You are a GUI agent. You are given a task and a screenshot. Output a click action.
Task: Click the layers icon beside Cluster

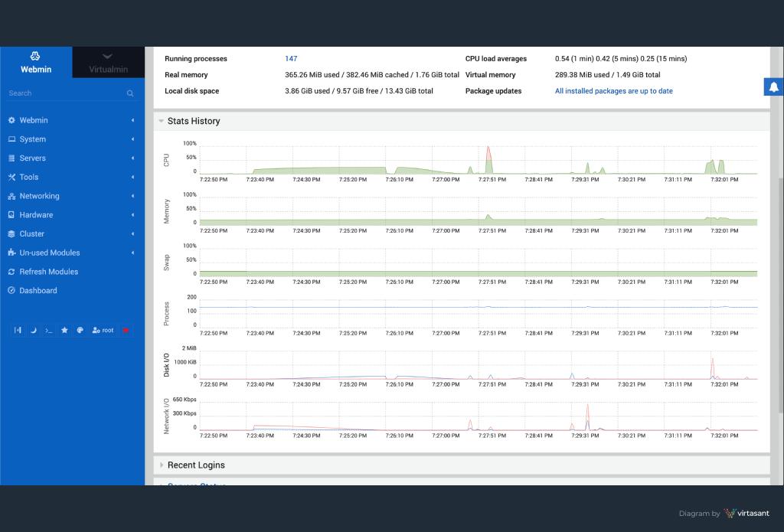click(x=11, y=234)
